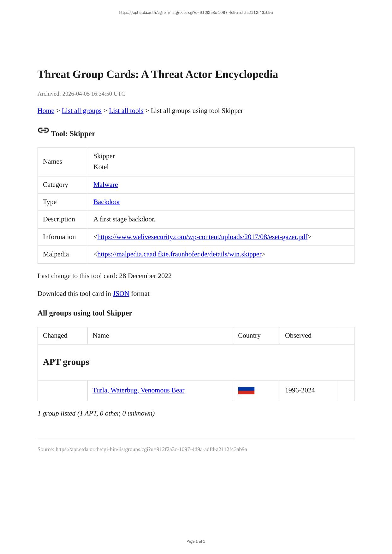
Task: Click the Source URL in the footer
Action: (x=151, y=449)
